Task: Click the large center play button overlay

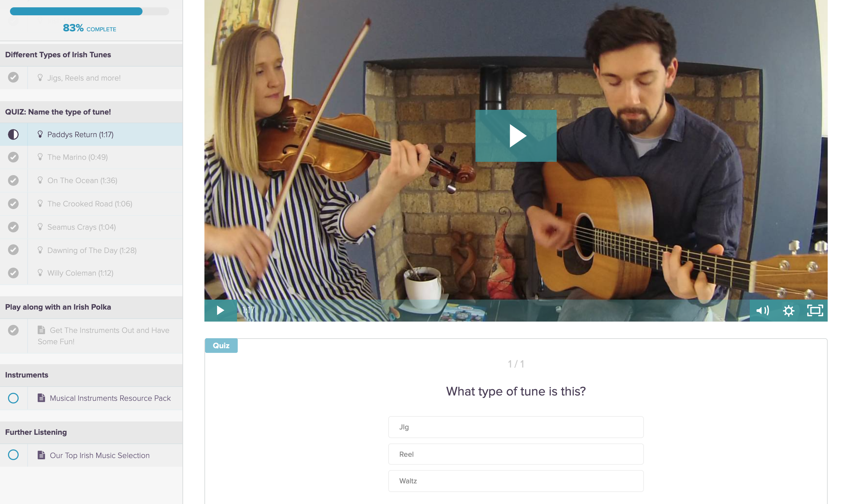Action: (516, 135)
